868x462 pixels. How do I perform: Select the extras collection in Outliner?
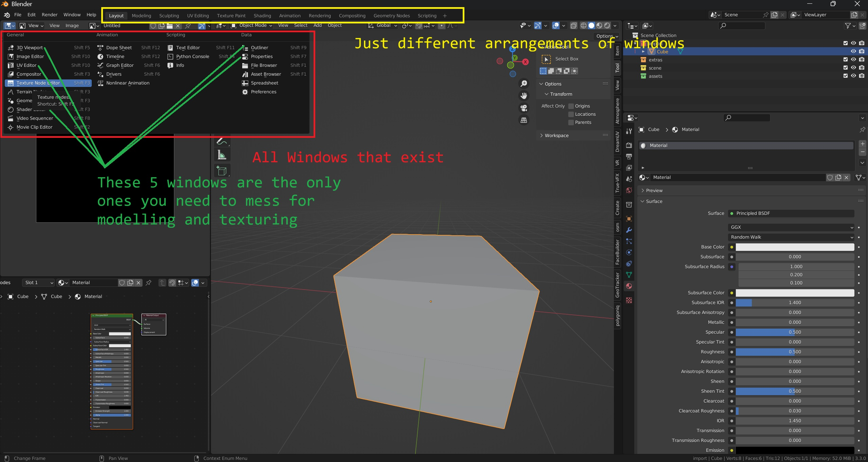pyautogui.click(x=655, y=60)
